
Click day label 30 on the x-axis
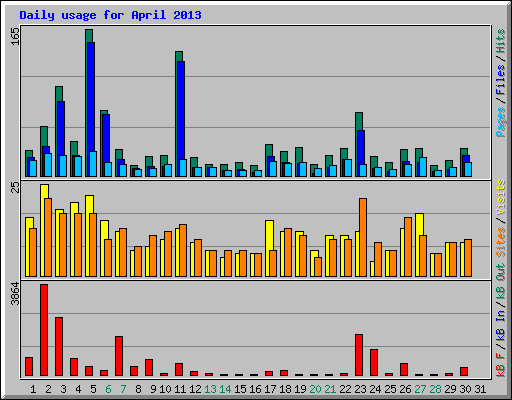click(465, 389)
